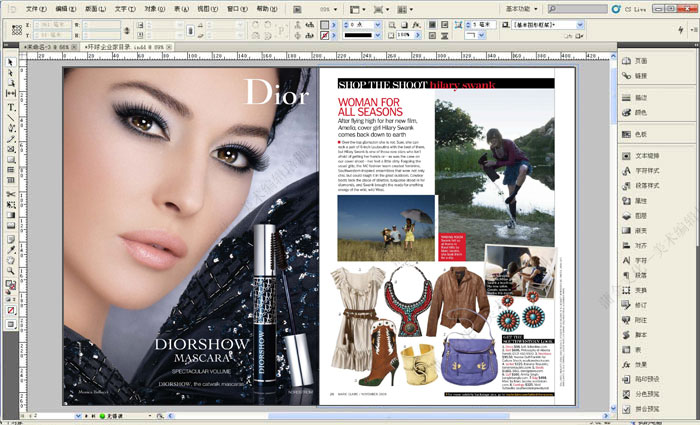Open the stroke type dropdown
The image size is (700, 425).
click(x=378, y=35)
